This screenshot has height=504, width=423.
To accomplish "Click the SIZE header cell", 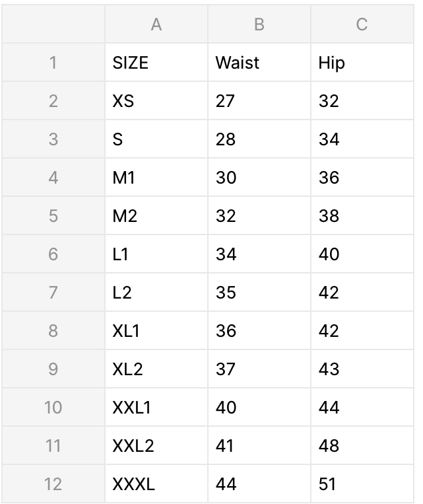I will pos(156,63).
